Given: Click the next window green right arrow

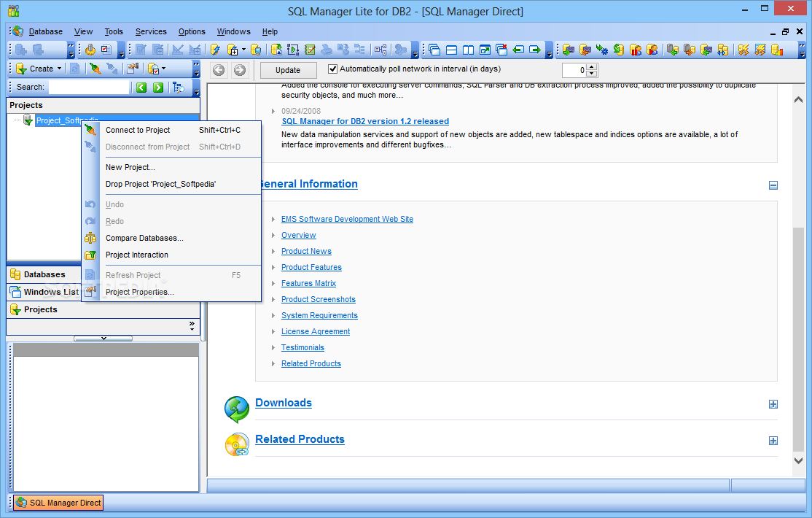Looking at the screenshot, I should tap(535, 50).
